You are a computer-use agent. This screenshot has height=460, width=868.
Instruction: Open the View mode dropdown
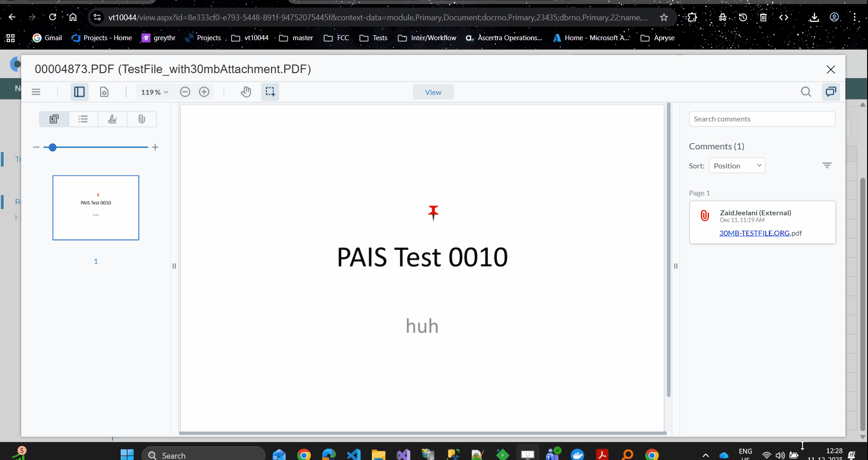433,92
